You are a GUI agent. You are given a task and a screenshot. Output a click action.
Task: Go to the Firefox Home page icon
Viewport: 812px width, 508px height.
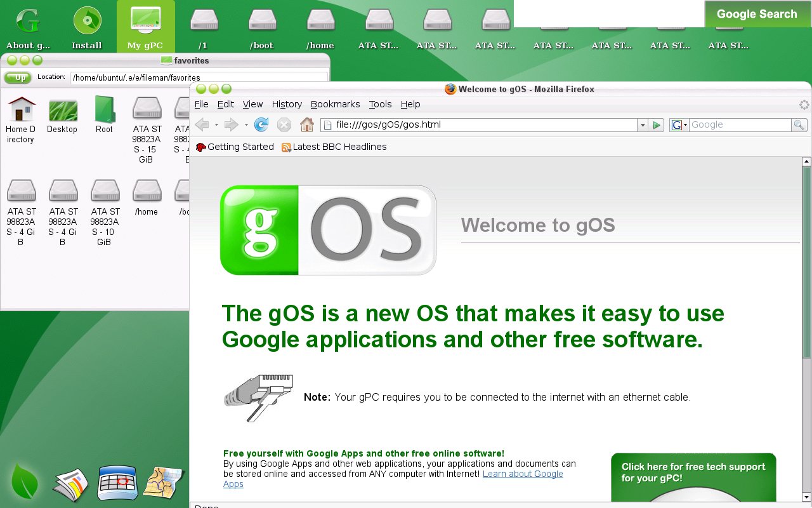307,124
